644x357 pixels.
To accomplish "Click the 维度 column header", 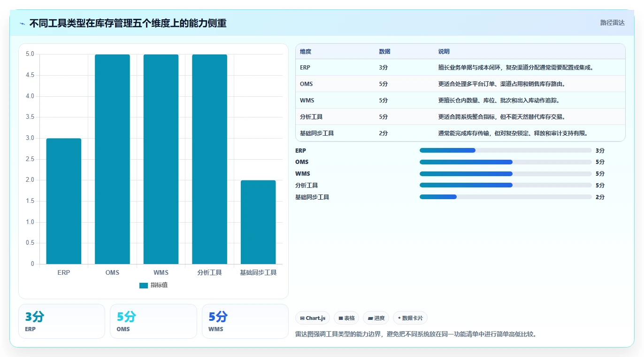I will point(306,51).
